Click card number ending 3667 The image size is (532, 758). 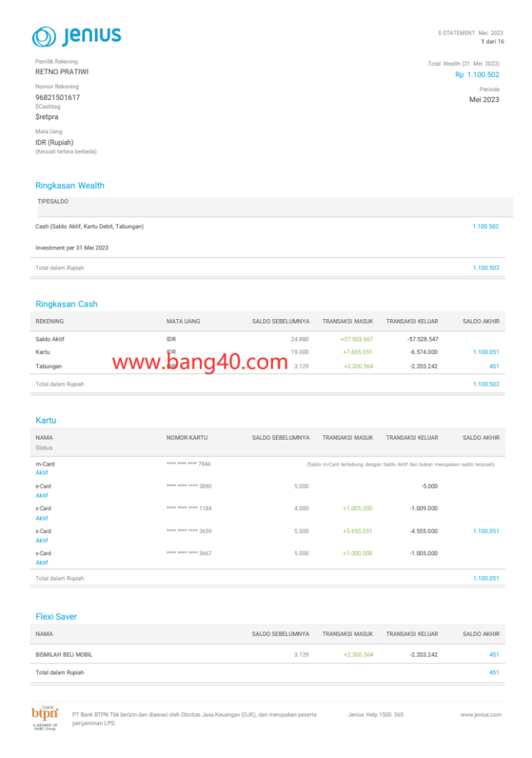click(189, 553)
